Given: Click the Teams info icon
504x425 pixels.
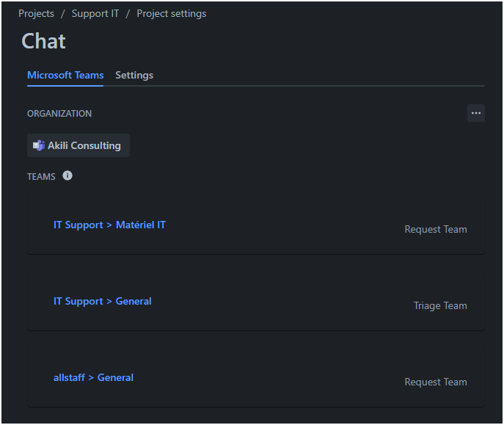Looking at the screenshot, I should 67,175.
